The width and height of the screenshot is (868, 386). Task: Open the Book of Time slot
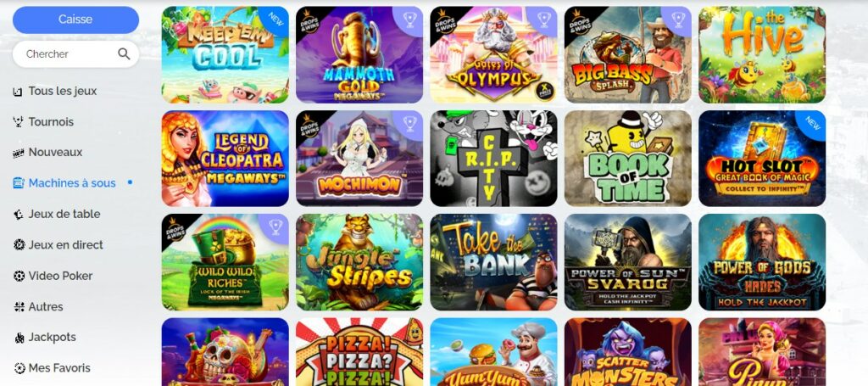(x=628, y=159)
